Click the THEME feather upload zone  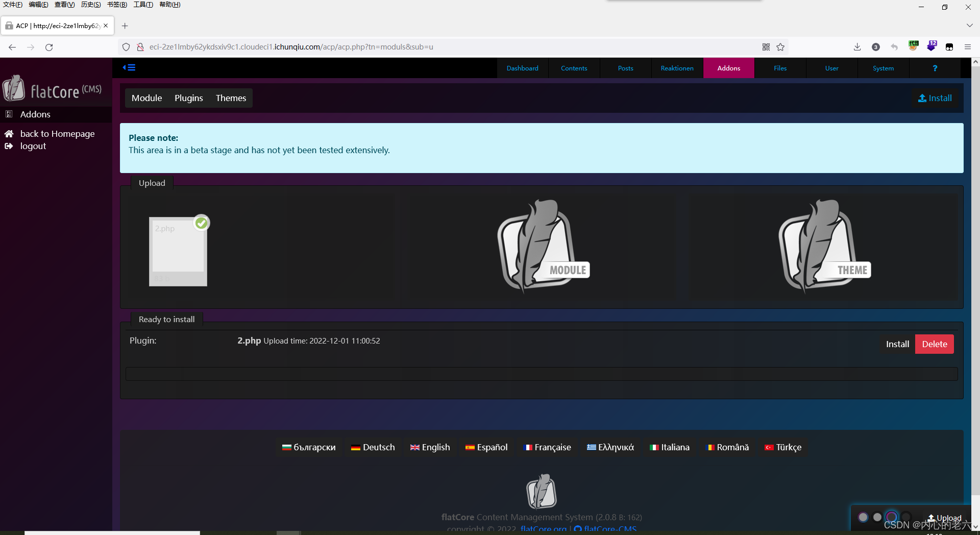pyautogui.click(x=824, y=246)
